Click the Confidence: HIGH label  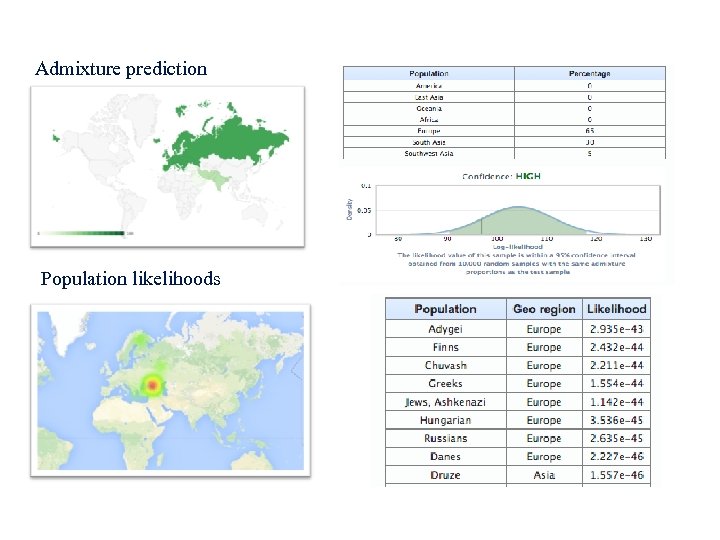pos(501,176)
